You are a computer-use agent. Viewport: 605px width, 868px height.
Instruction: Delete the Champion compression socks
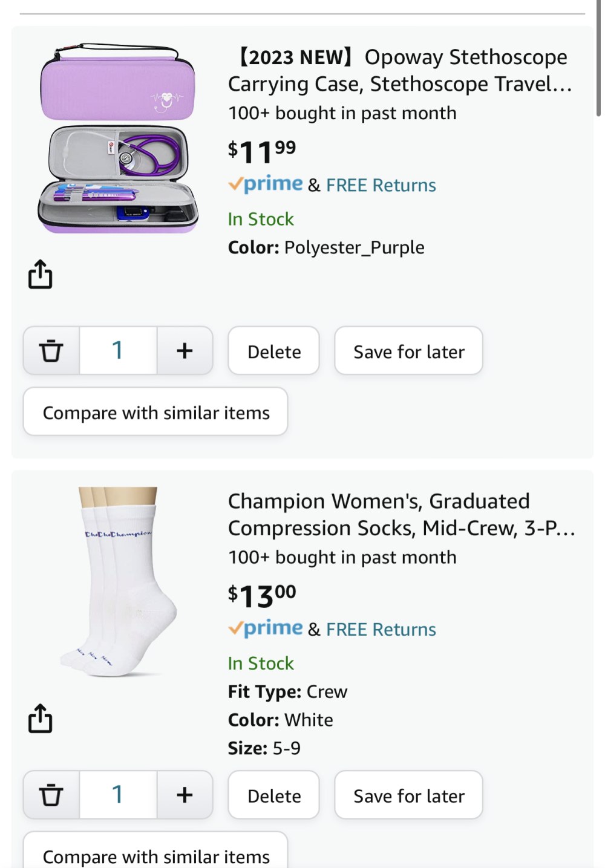coord(273,795)
